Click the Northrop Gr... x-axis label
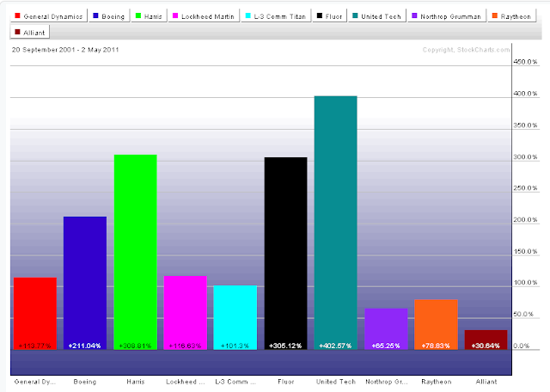 pos(386,382)
